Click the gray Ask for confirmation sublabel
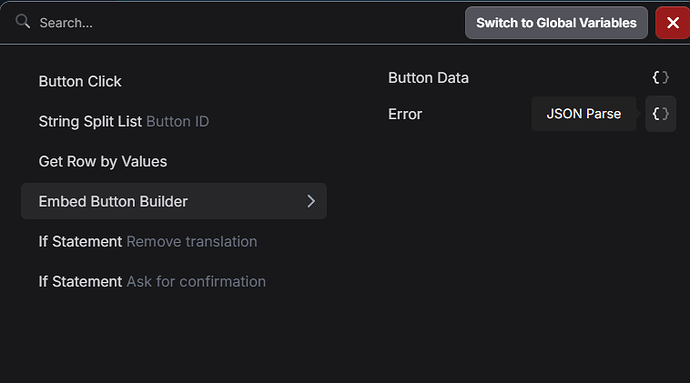 pyautogui.click(x=196, y=282)
